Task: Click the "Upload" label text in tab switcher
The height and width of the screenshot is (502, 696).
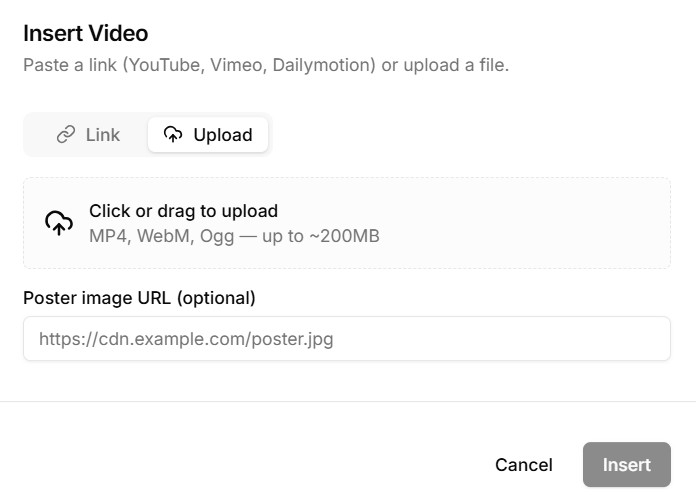Action: [x=223, y=135]
